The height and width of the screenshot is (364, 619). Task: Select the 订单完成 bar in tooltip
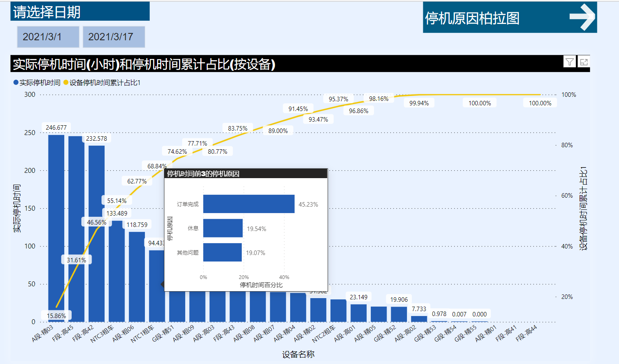[x=249, y=204]
